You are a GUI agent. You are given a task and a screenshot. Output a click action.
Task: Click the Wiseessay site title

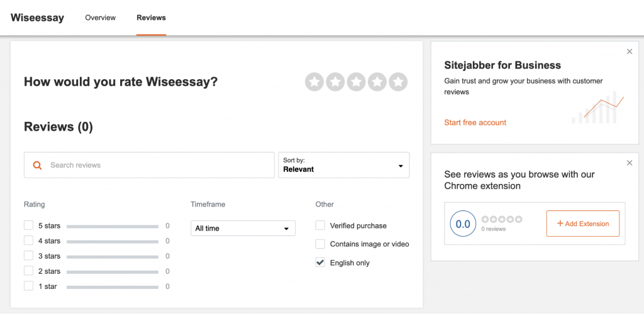[37, 18]
